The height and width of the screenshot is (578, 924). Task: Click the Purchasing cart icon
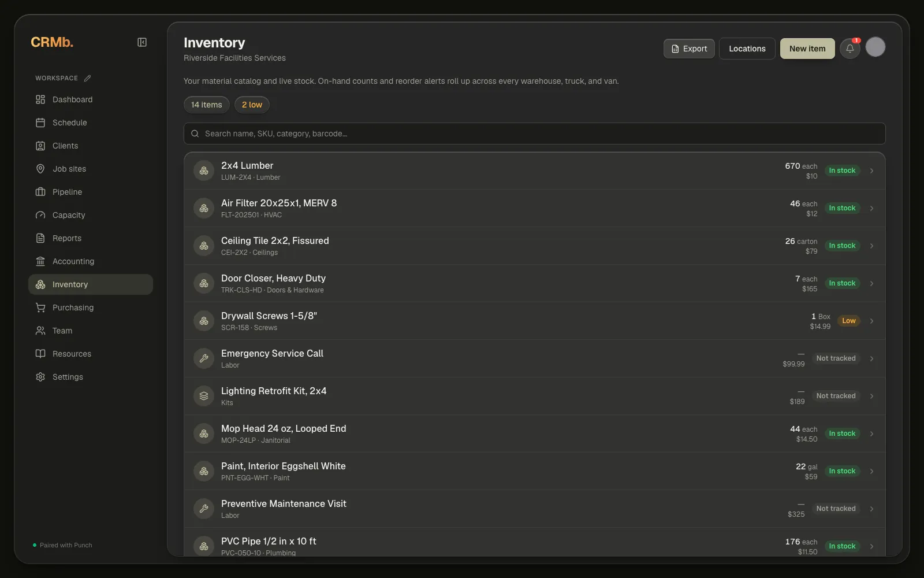pos(40,307)
